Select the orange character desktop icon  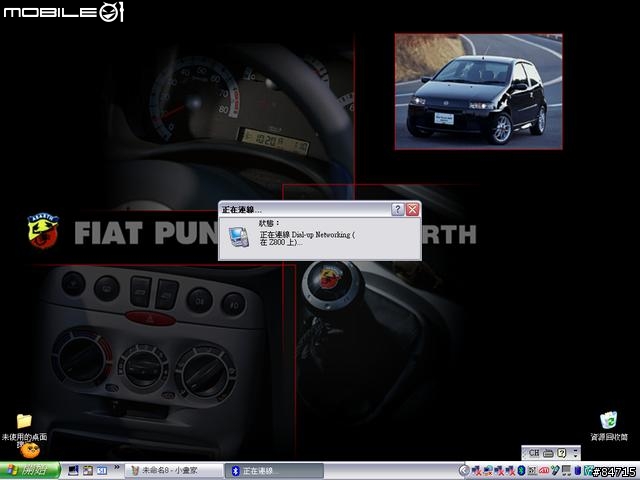[30, 451]
